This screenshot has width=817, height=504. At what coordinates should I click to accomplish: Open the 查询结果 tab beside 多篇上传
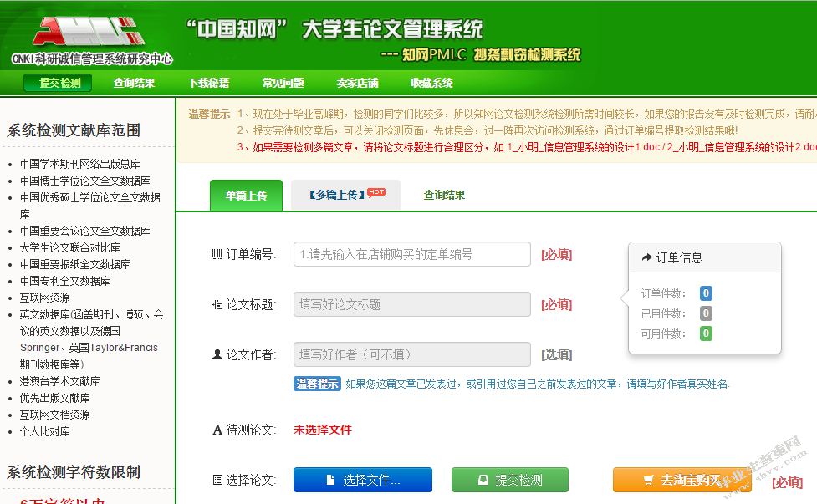[444, 196]
